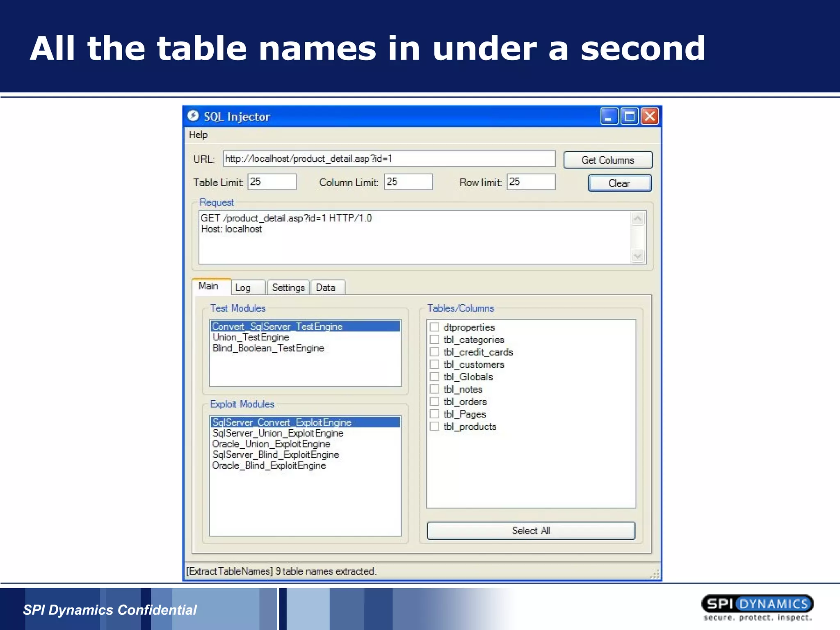Check the tbl_orders checkbox

coord(434,401)
